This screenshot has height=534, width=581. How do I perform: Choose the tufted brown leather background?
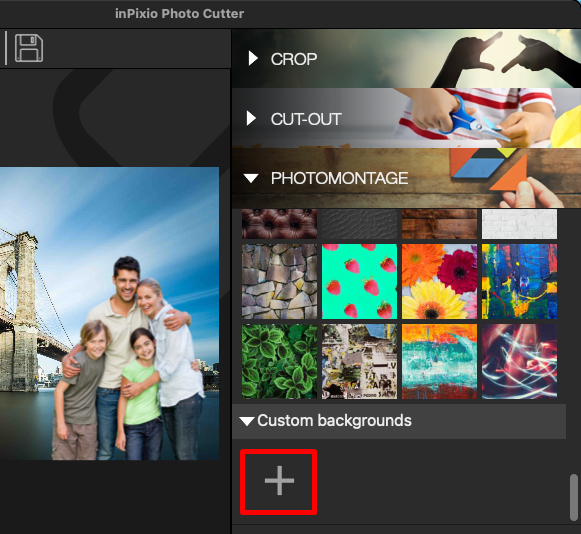pos(279,224)
